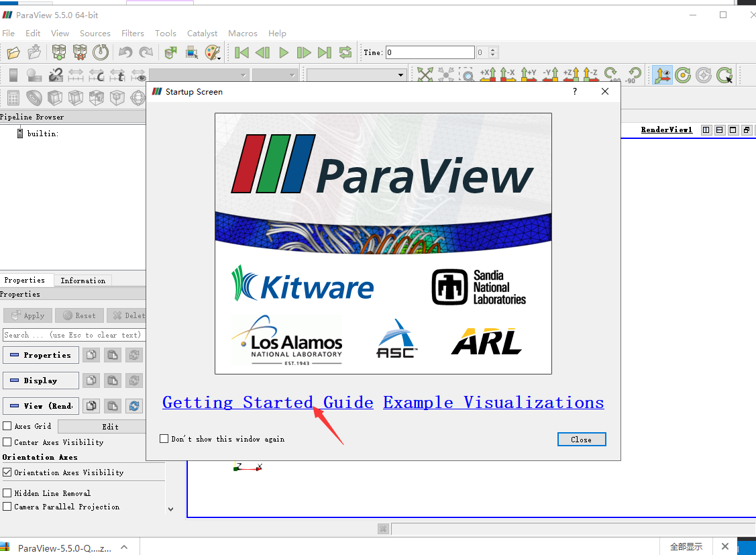Click the Connect to server icon
This screenshot has width=756, height=555.
tap(59, 52)
